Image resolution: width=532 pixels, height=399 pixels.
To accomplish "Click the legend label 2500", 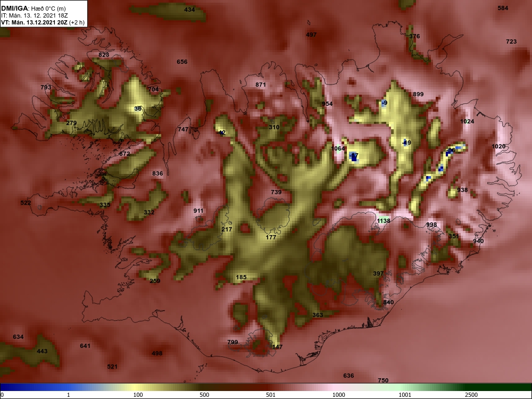I will tap(471, 395).
